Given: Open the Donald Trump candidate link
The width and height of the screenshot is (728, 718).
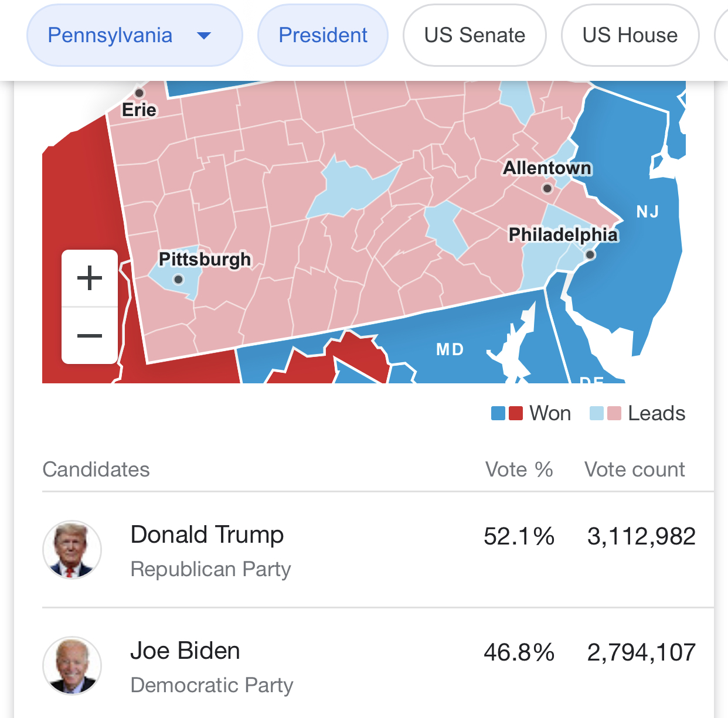Looking at the screenshot, I should point(207,535).
